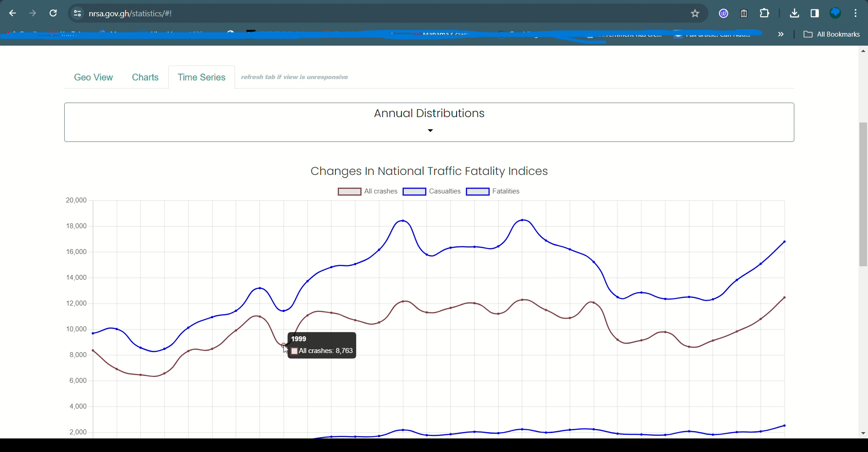
Task: Open the Downloads icon
Action: click(x=794, y=14)
